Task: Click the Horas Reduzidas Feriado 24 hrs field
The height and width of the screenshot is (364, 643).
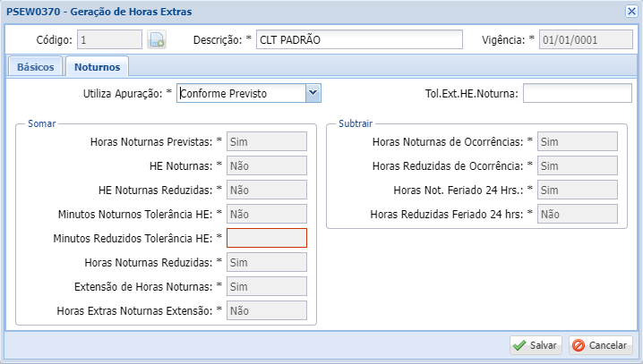Action: 578,214
